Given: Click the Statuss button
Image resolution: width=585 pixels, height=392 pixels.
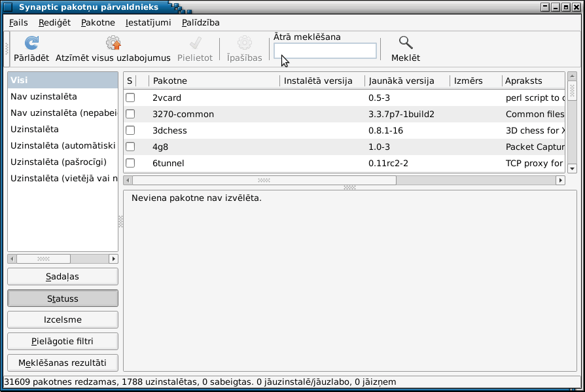Looking at the screenshot, I should click(x=63, y=298).
